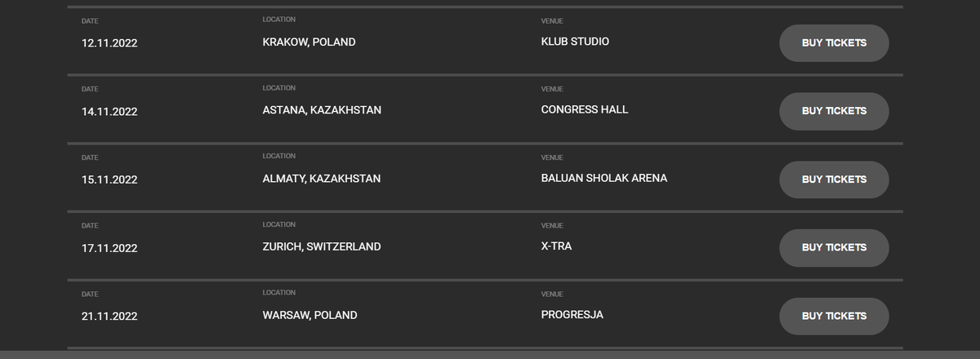Select the Congress Hall venue text

tap(585, 109)
